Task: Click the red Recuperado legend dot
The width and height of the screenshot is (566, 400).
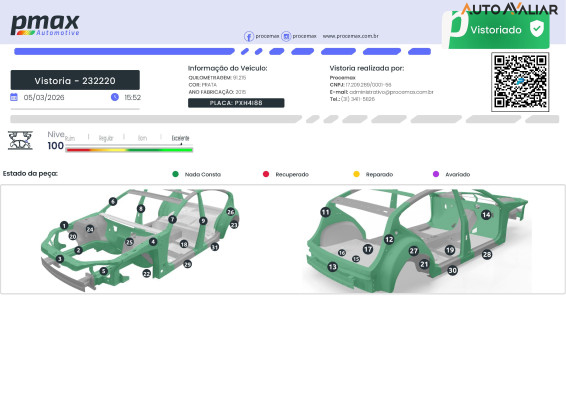Action: pos(266,174)
